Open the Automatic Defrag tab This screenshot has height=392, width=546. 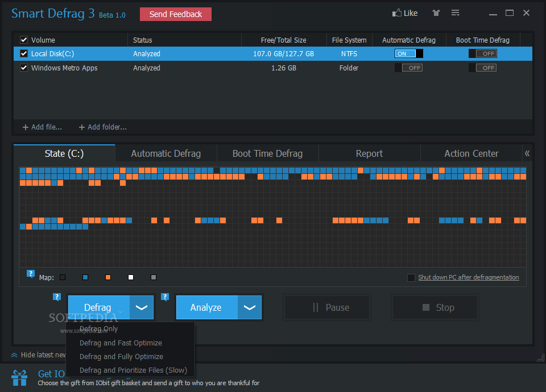point(166,153)
